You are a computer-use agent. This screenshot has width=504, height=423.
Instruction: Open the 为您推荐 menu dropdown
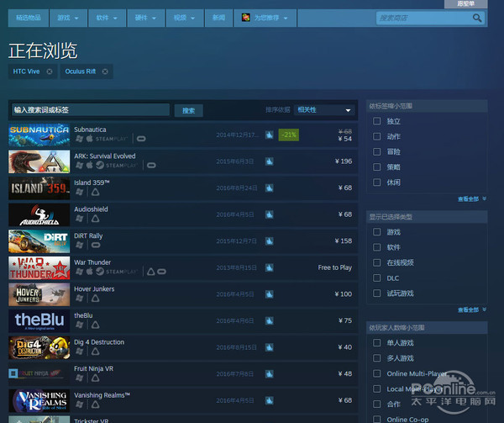point(265,18)
